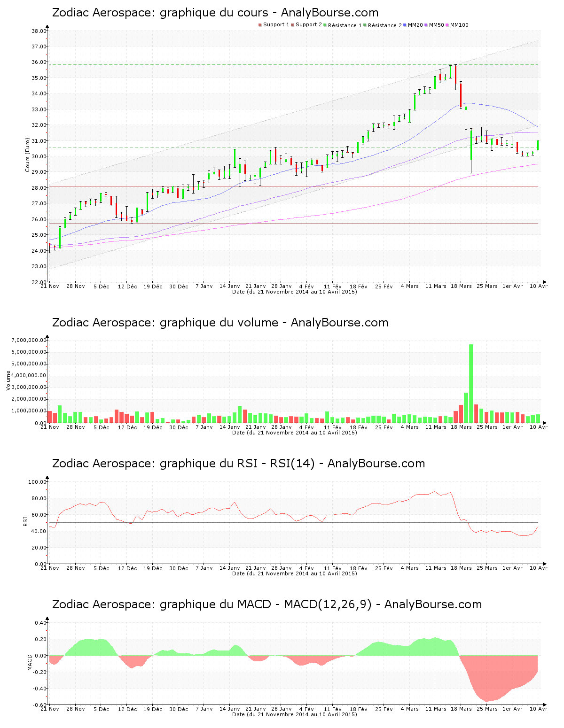Click '18 Mars' tick on price chart
This screenshot has height=728, width=564.
pos(461,286)
